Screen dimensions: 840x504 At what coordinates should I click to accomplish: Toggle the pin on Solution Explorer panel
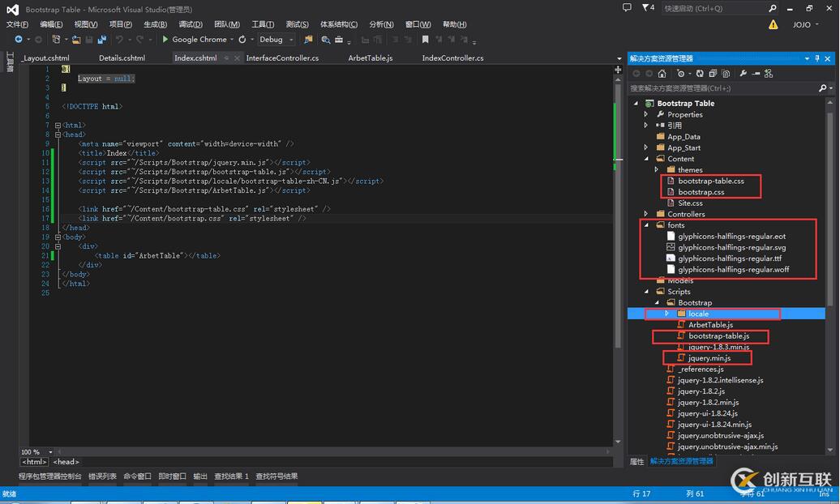817,58
